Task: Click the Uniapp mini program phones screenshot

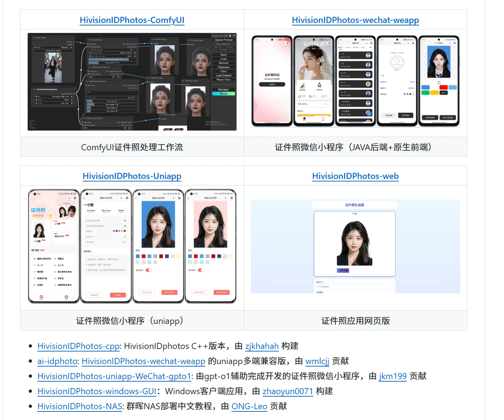Action: tap(132, 246)
